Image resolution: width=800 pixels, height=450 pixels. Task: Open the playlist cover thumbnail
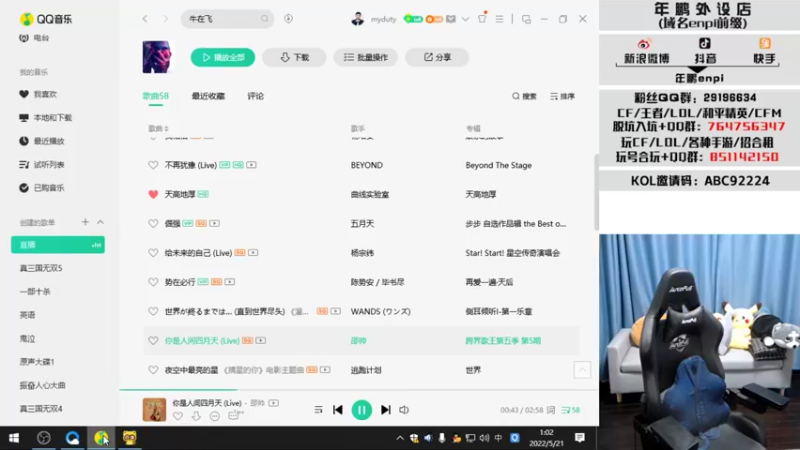157,57
